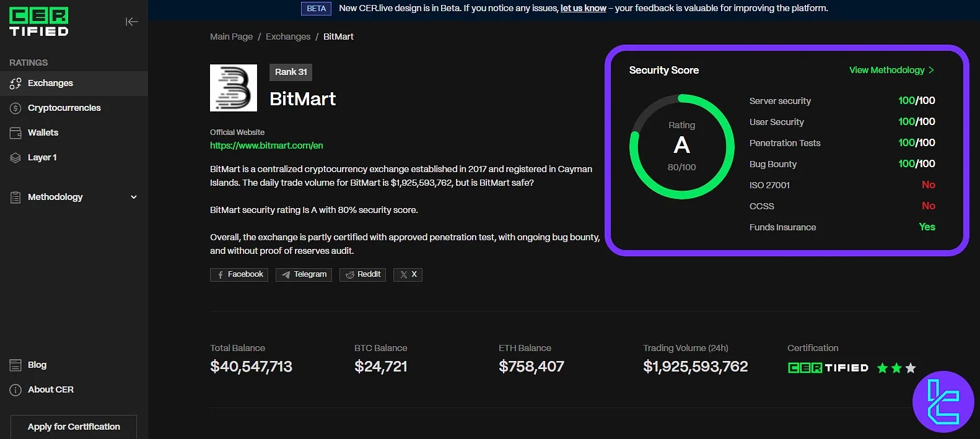Click the Facebook icon in share button
This screenshot has height=439, width=980.
[x=221, y=275]
